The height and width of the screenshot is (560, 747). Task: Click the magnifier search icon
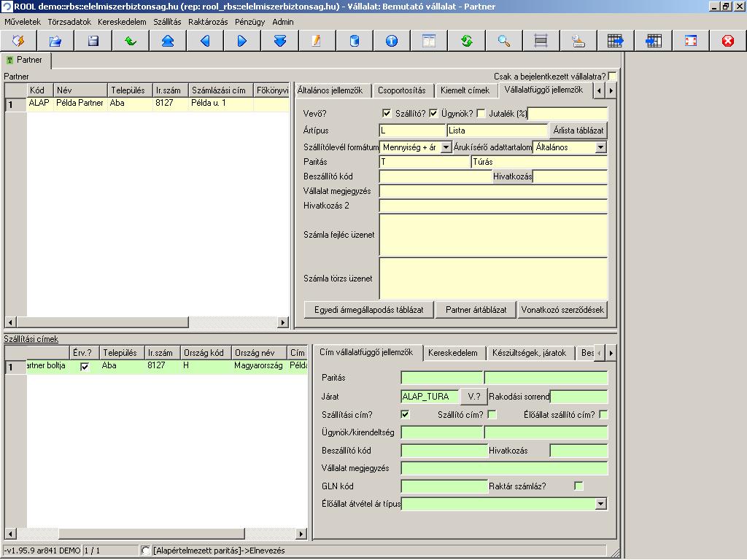coord(504,41)
